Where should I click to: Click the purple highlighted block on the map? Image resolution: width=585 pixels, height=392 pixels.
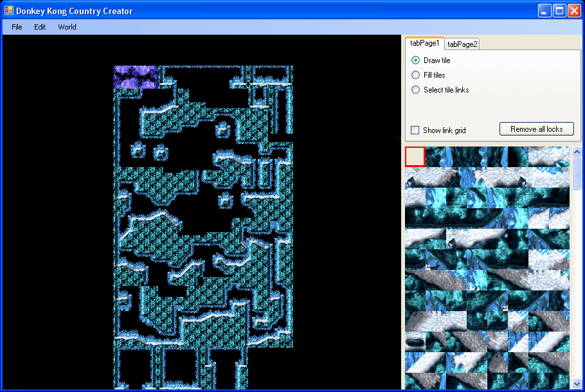click(136, 76)
